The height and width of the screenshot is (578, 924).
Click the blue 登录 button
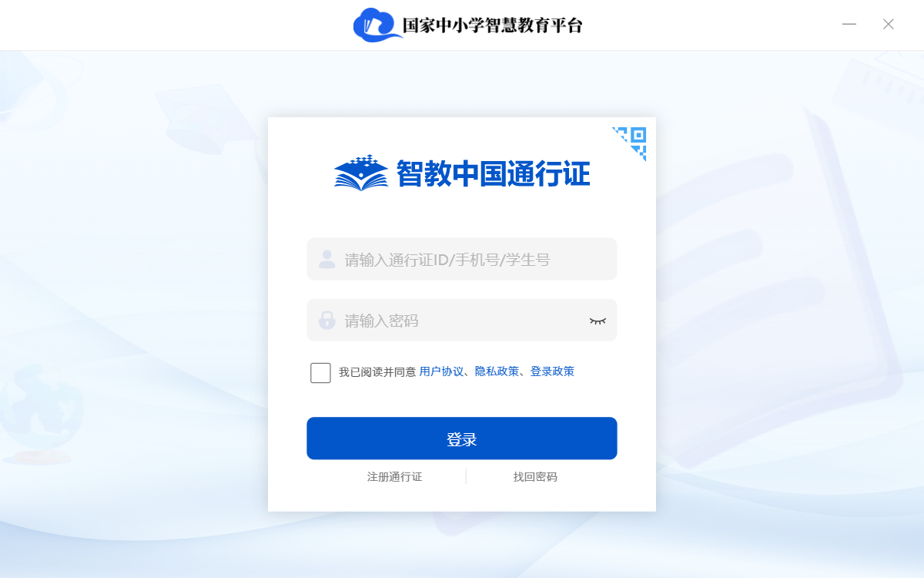[462, 439]
